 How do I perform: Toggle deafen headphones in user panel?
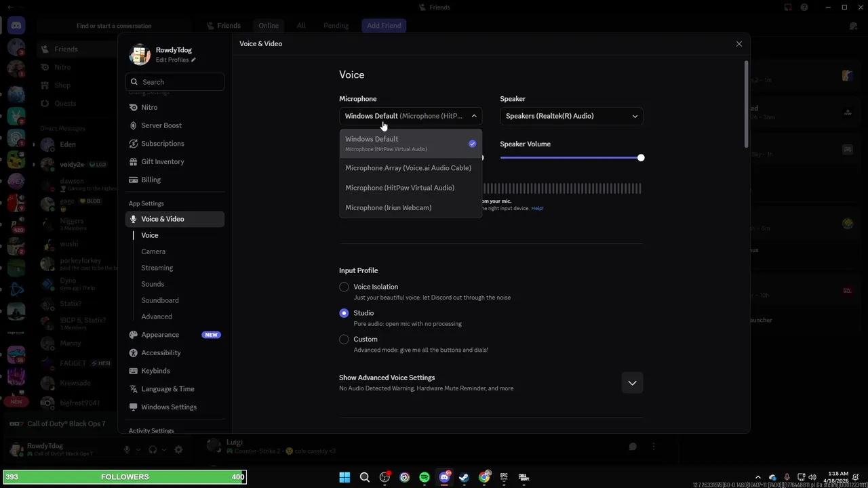[x=153, y=449]
